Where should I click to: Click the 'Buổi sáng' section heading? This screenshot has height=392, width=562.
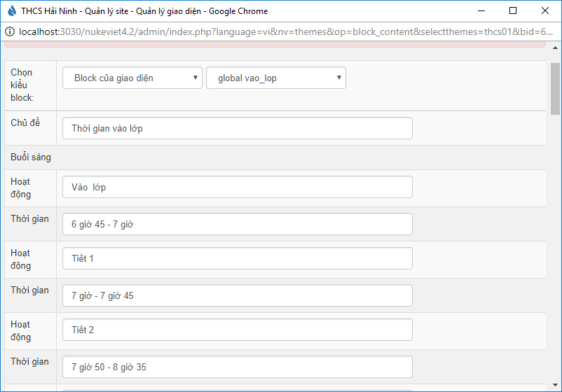(31, 157)
